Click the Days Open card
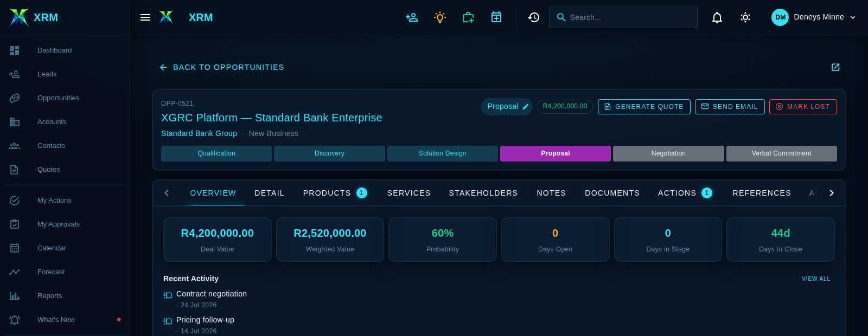This screenshot has width=868, height=336. tap(556, 240)
